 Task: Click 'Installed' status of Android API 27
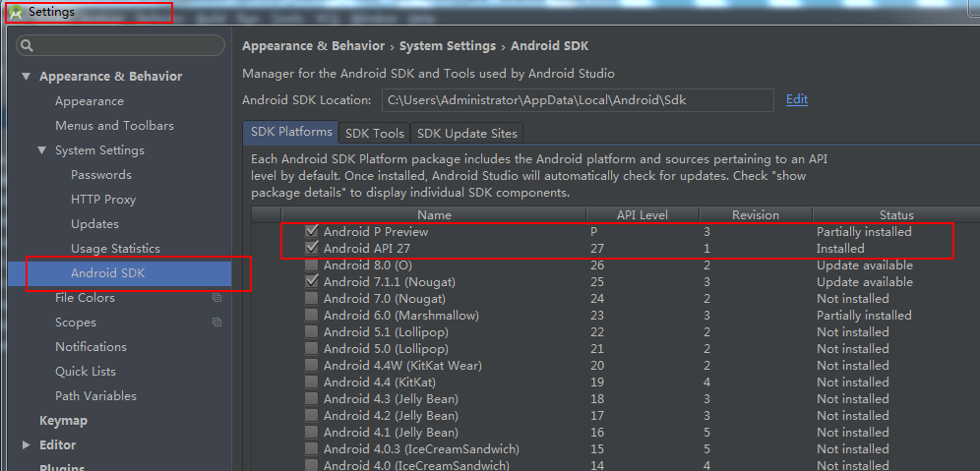coord(840,249)
